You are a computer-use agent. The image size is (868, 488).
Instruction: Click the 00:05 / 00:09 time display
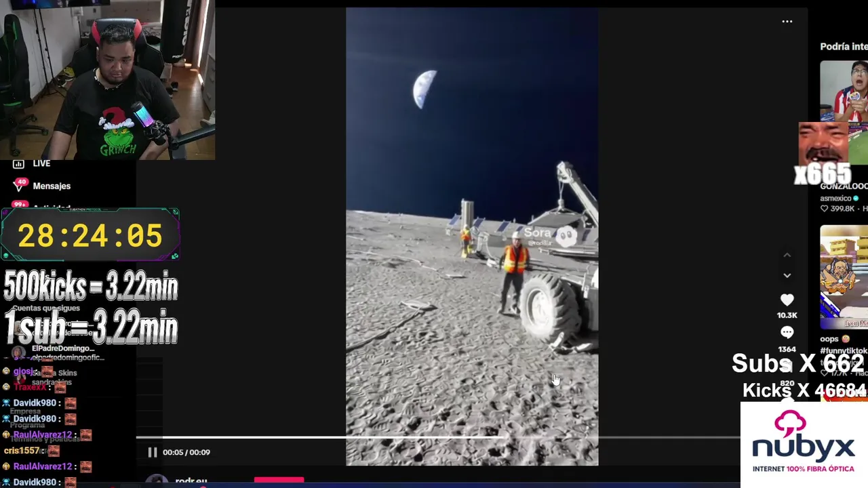(x=186, y=452)
